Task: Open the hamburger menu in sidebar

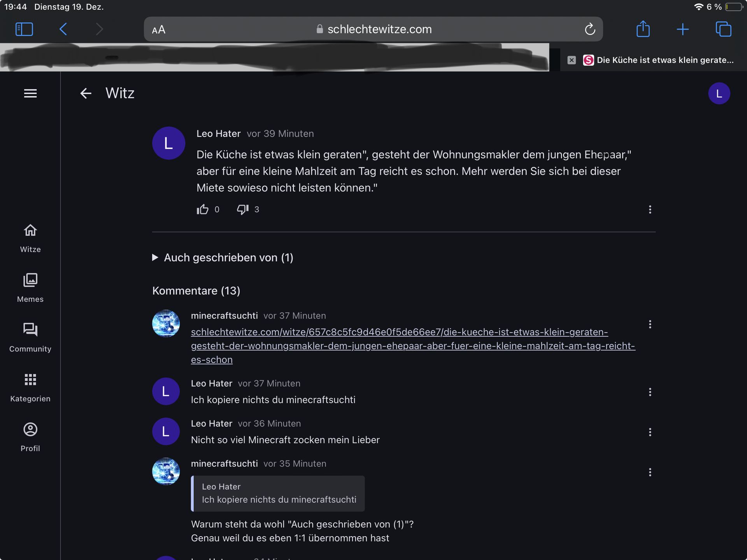Action: pos(30,93)
